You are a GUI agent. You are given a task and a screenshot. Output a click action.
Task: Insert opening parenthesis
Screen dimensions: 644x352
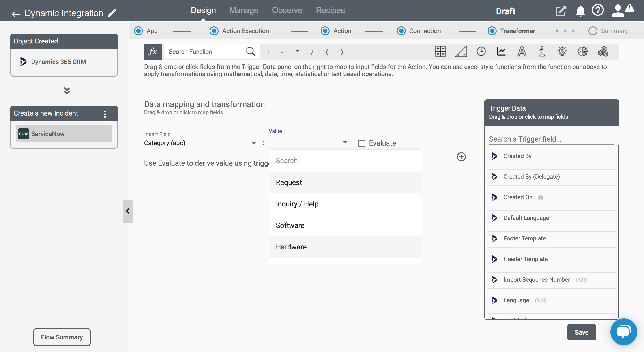click(327, 52)
